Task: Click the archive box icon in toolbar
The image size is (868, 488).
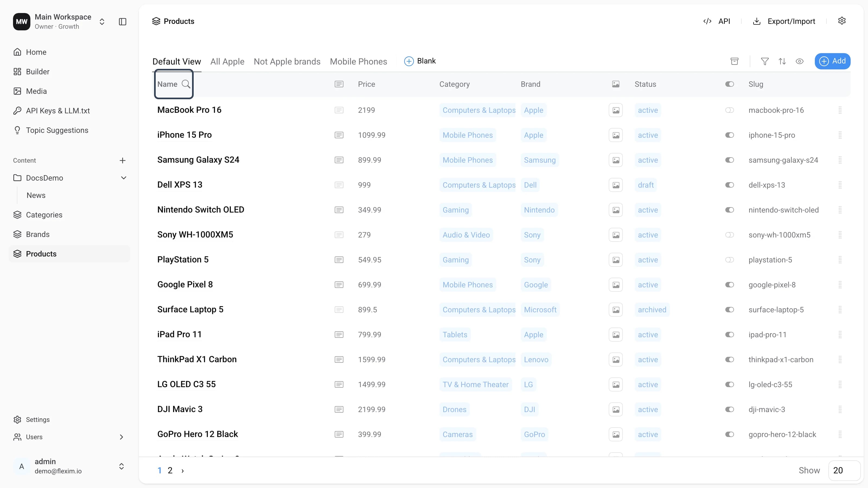Action: tap(735, 61)
